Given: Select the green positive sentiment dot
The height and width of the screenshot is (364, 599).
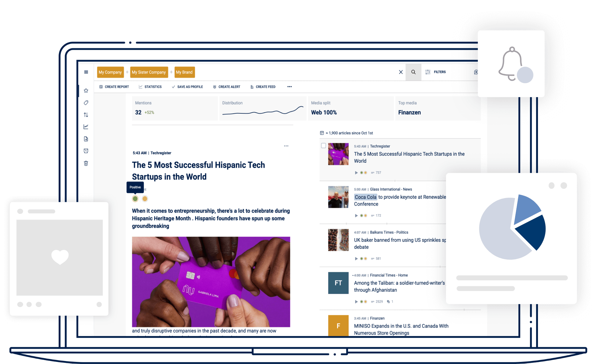Looking at the screenshot, I should tap(135, 199).
